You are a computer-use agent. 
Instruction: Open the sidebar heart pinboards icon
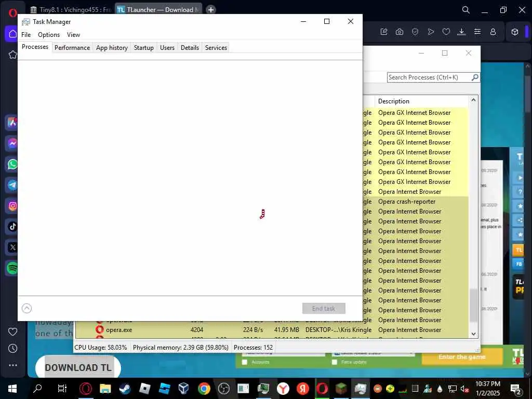12,332
